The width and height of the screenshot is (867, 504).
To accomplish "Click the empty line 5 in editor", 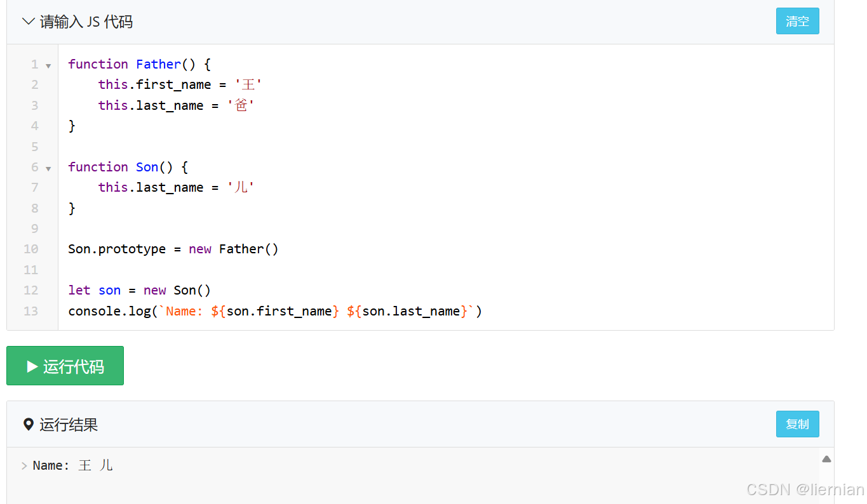I will [445, 146].
